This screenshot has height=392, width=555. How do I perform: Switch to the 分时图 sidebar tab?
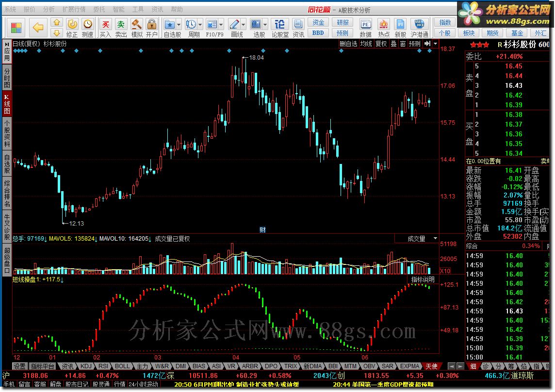pyautogui.click(x=7, y=78)
